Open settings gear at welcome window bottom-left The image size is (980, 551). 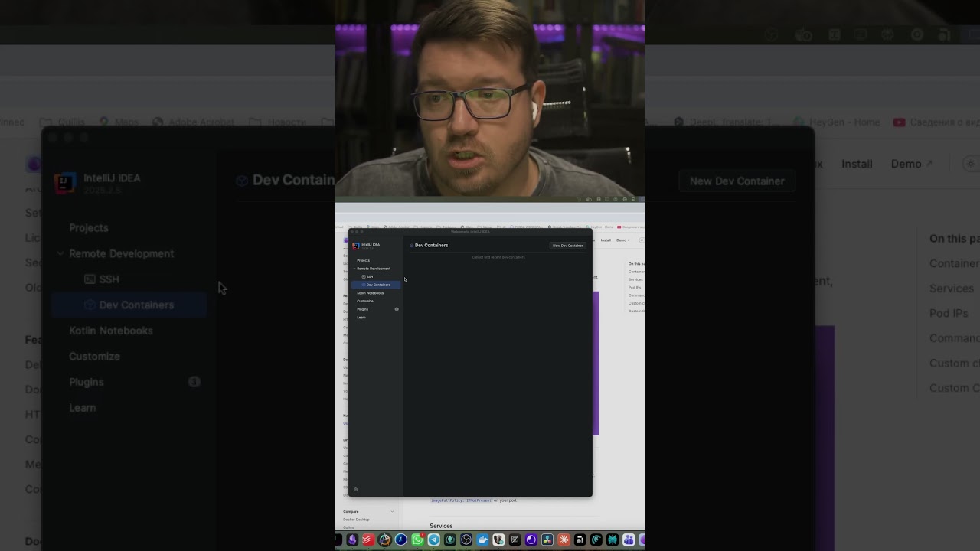pos(355,489)
